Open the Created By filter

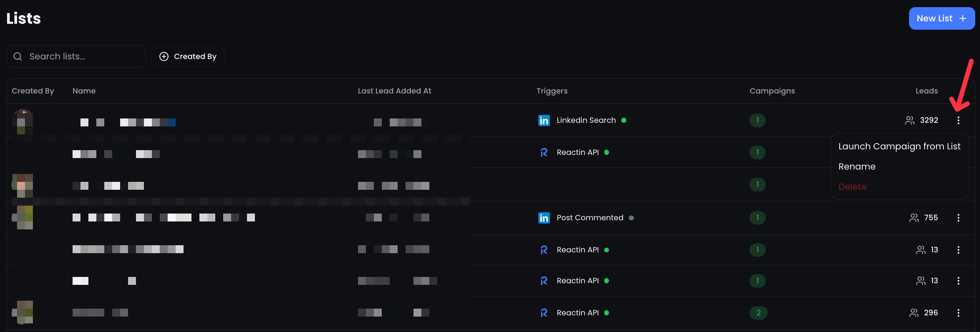pyautogui.click(x=188, y=57)
